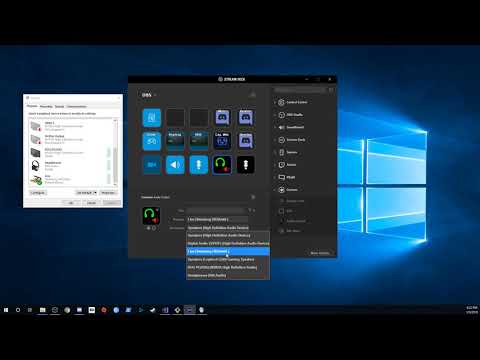480x360 pixels.
Task: Choose Digital Audio (S/PDIF) from the list
Action: click(228, 243)
